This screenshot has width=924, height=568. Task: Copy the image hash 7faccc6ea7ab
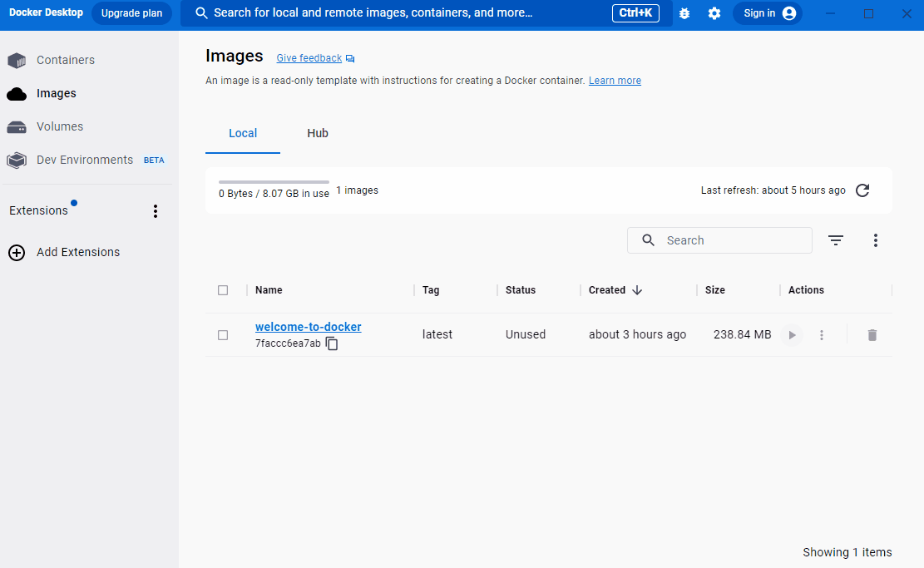[x=332, y=343]
